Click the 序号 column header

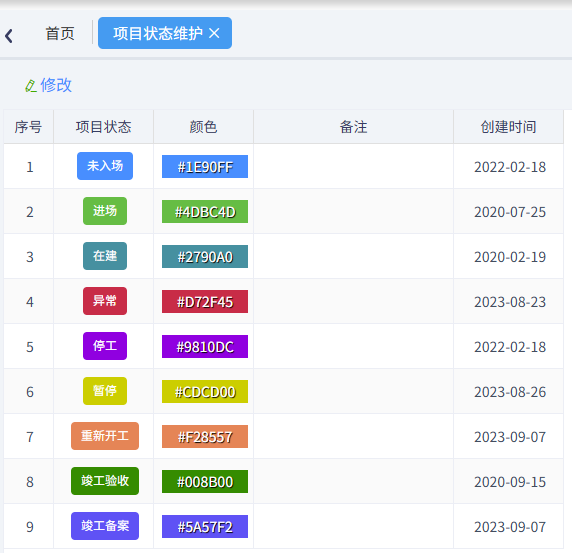point(28,127)
